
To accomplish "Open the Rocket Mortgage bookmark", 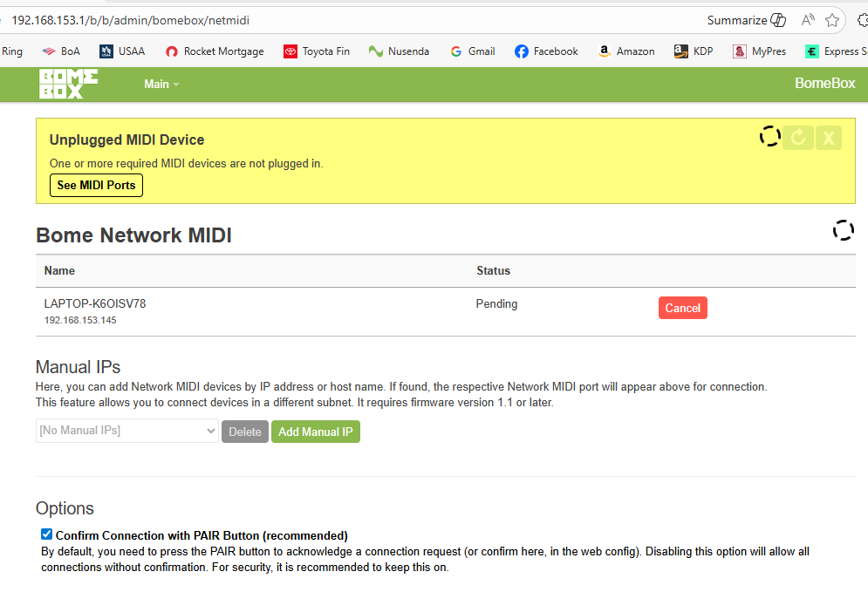I will (215, 51).
